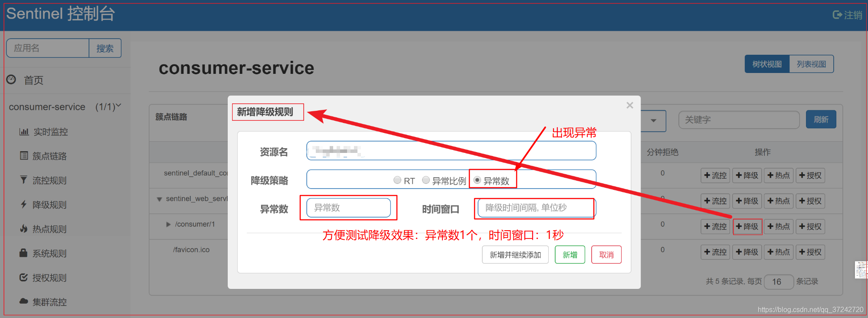Click the 搜索 button
Image resolution: width=868 pixels, height=318 pixels.
tap(105, 48)
